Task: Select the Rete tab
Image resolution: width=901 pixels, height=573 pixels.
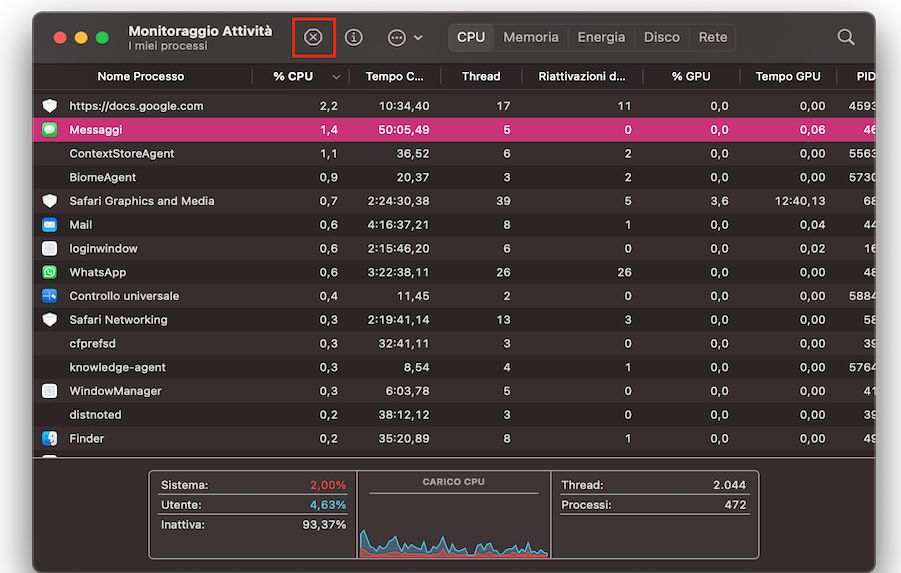Action: [x=713, y=37]
